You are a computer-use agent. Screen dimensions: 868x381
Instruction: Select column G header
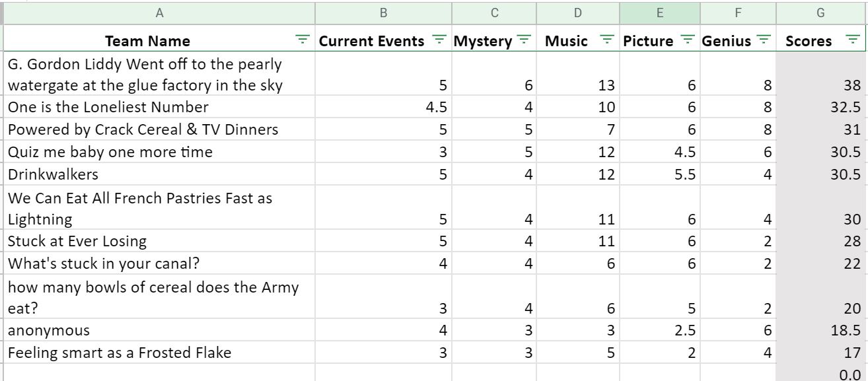coord(822,13)
